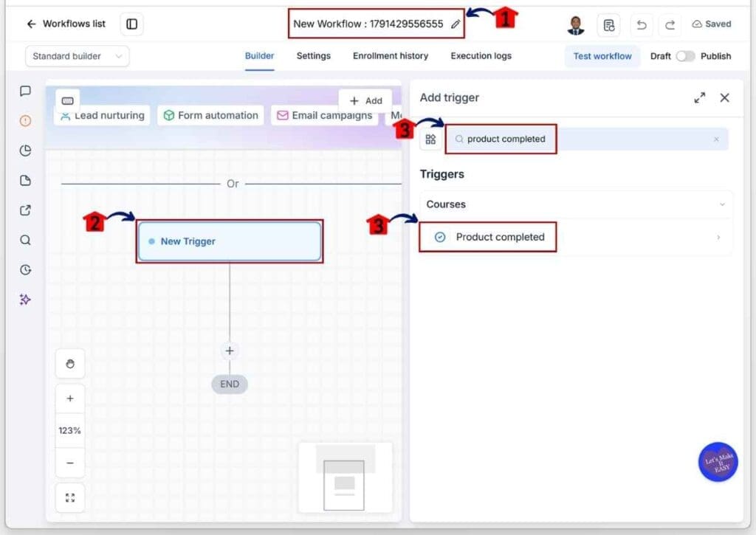The height and width of the screenshot is (535, 756).
Task: Expand the Add trigger panel
Action: click(x=700, y=98)
